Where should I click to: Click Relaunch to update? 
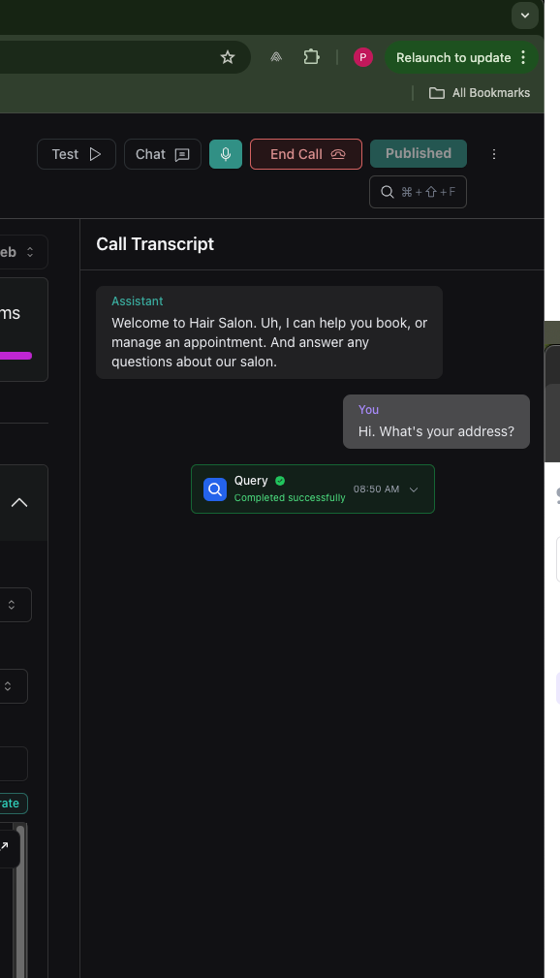coord(451,57)
